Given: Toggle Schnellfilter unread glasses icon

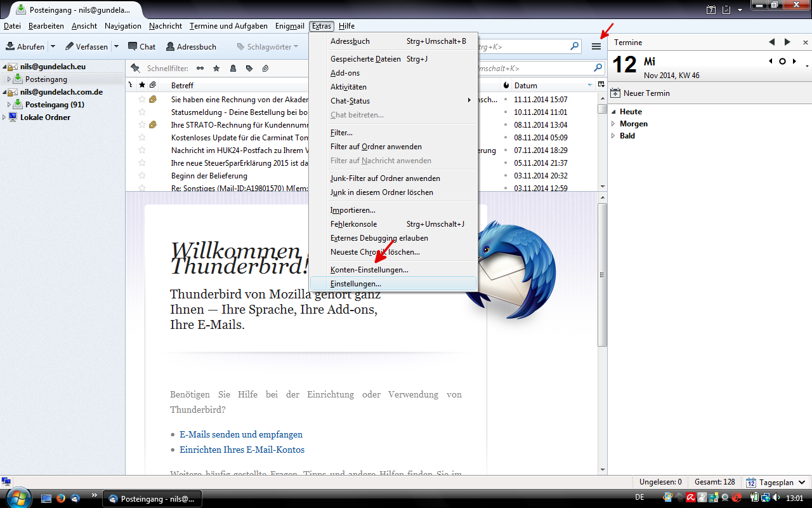Looking at the screenshot, I should point(200,68).
